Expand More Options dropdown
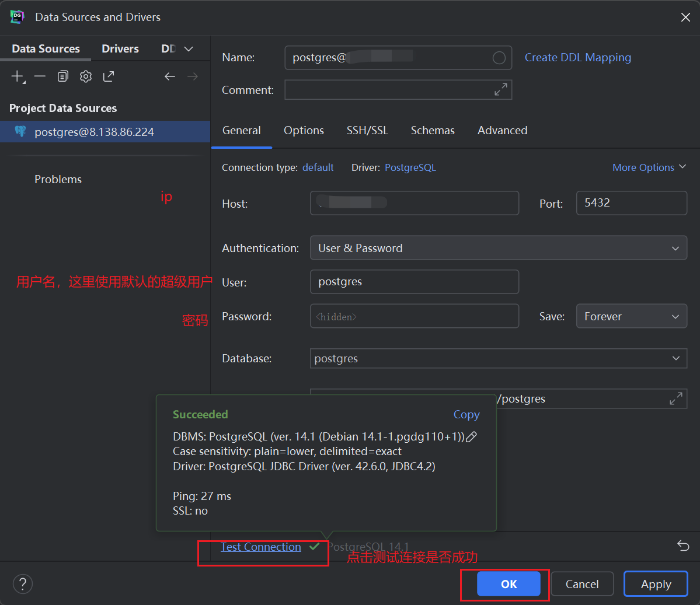The width and height of the screenshot is (700, 605). [649, 167]
